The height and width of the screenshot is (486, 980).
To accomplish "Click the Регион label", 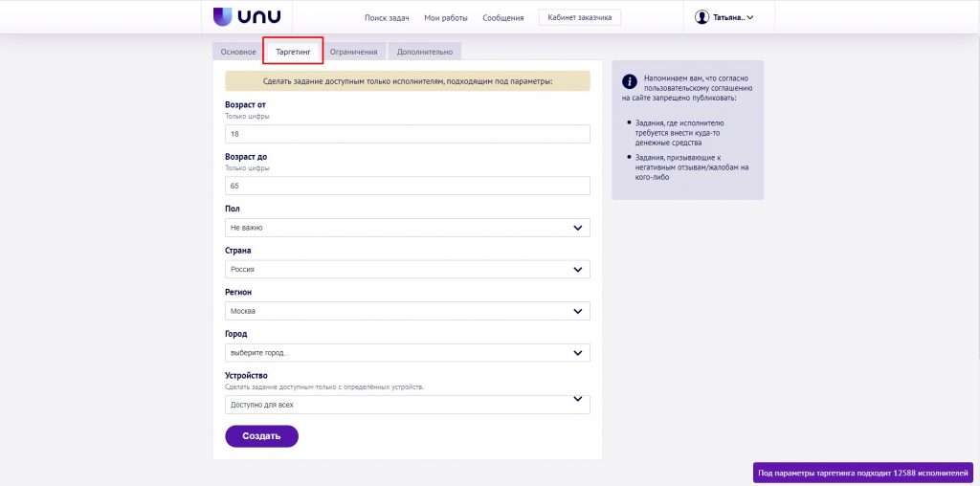I will coord(238,292).
